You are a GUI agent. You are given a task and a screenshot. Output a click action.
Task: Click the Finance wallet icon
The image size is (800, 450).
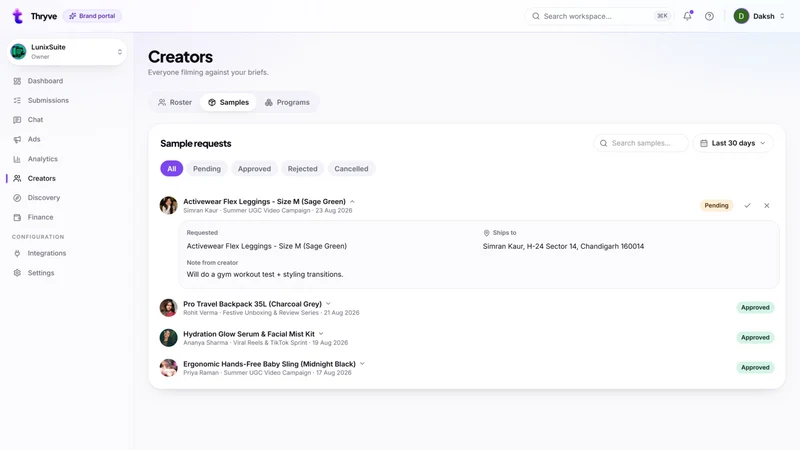[x=17, y=217]
